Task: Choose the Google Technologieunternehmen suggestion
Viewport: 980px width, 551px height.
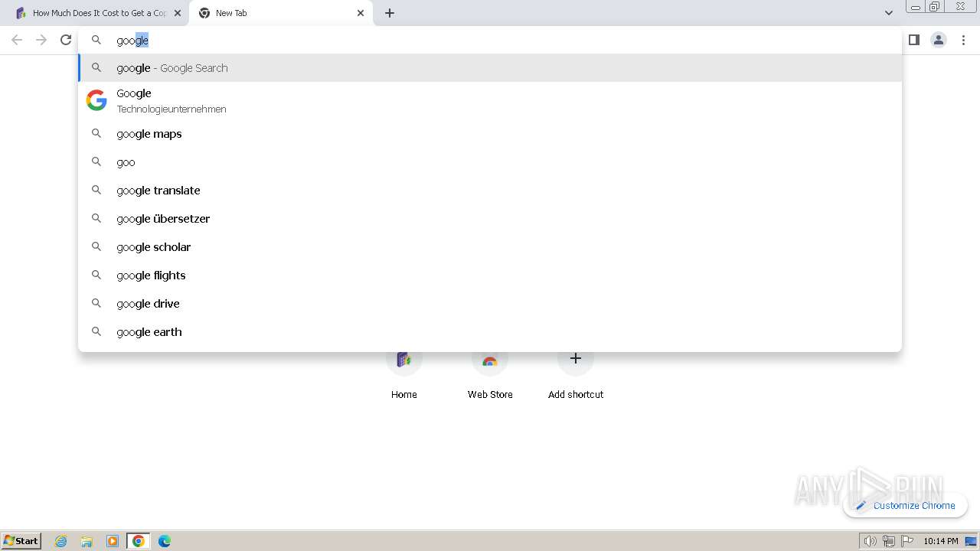Action: tap(490, 100)
